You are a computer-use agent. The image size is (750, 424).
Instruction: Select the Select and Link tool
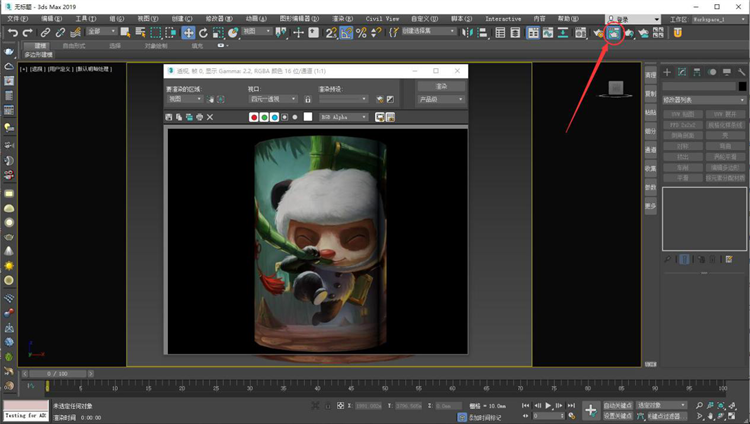(45, 33)
